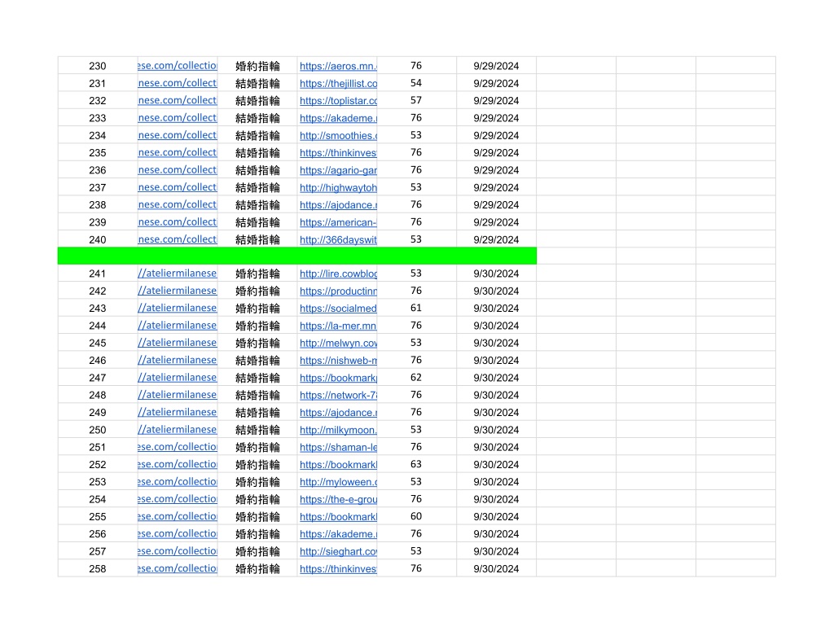Viewport: 834px width, 644px height.
Task: Open the nese.com/collect link in row 236
Action: point(177,170)
